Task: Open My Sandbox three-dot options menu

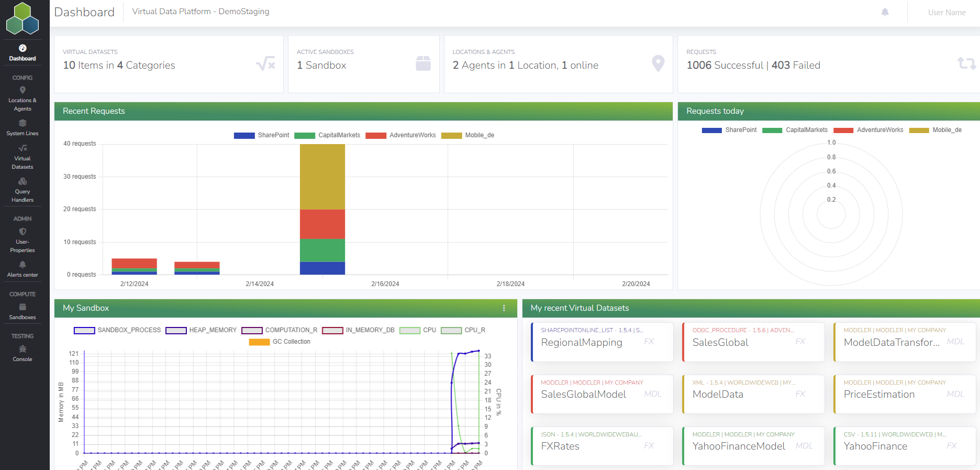Action: [504, 308]
